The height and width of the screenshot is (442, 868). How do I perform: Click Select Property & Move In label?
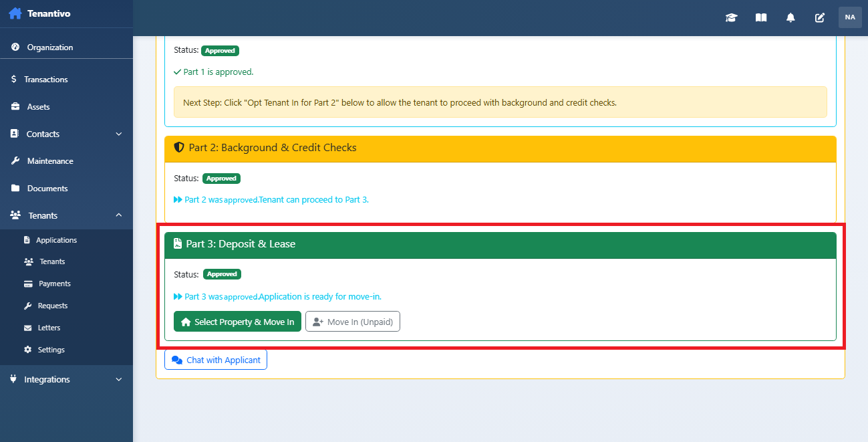[x=244, y=322]
